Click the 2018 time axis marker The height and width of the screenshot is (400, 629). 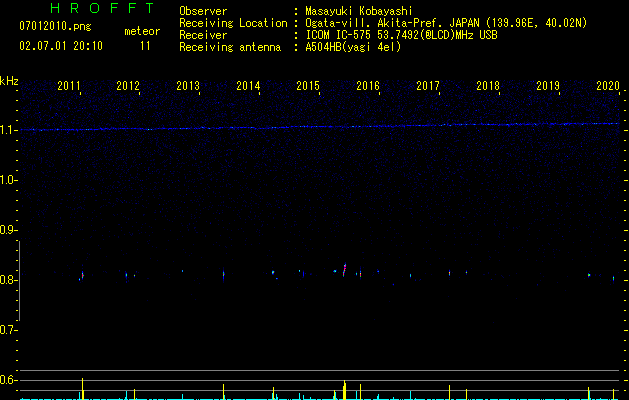tap(488, 86)
